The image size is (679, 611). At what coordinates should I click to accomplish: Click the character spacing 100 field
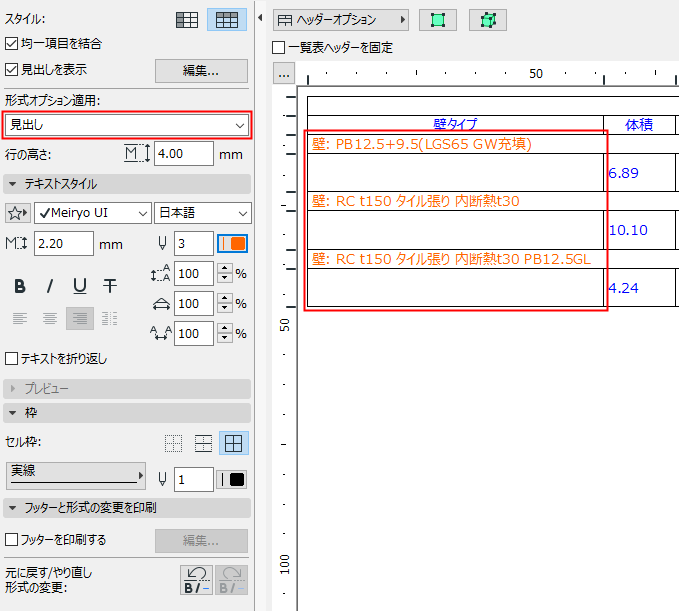click(194, 333)
